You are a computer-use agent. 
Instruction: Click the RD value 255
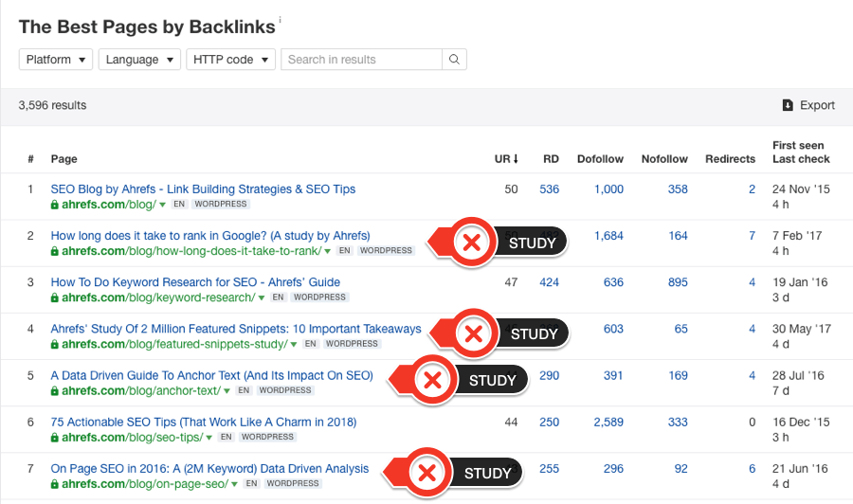click(x=549, y=468)
